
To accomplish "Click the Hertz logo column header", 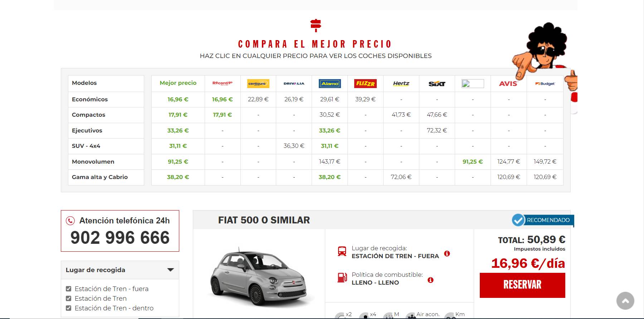I will (401, 83).
